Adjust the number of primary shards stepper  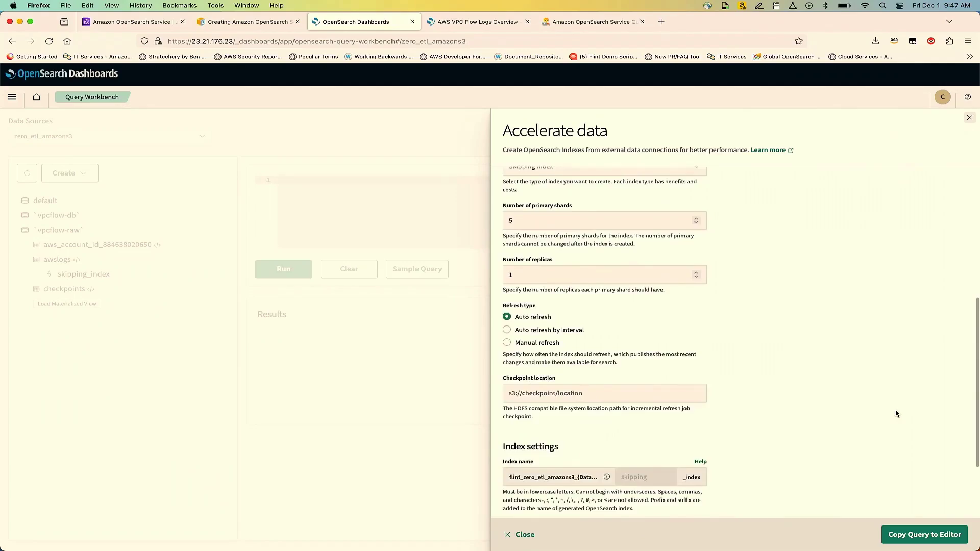[696, 220]
